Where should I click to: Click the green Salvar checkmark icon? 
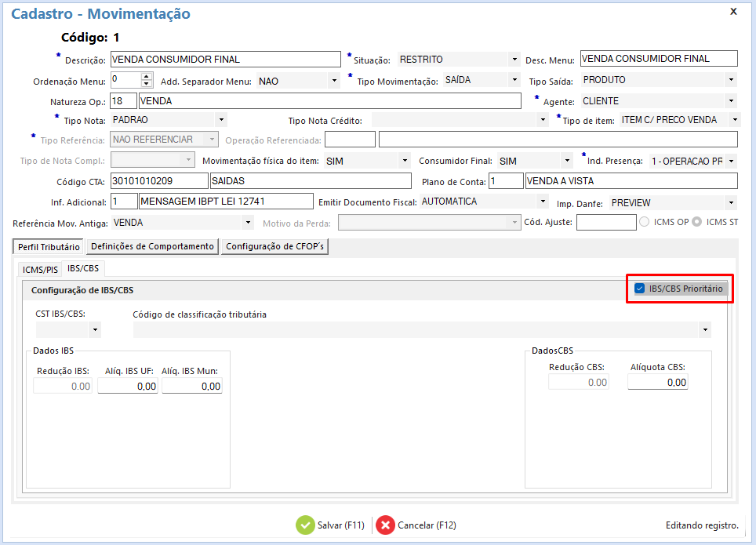point(305,525)
